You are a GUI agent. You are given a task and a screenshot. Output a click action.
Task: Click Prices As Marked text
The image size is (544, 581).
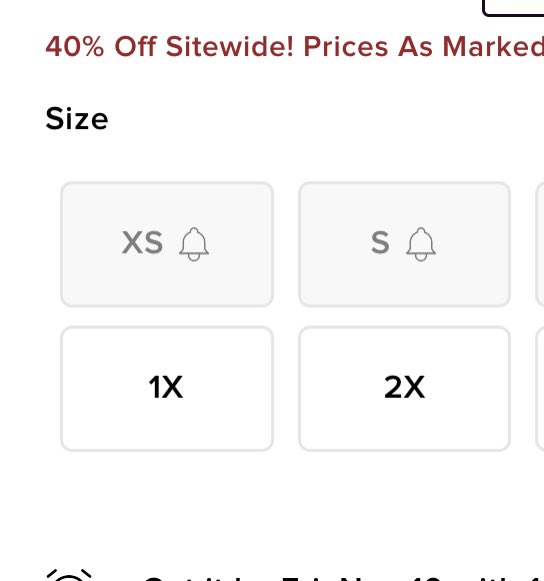point(424,47)
